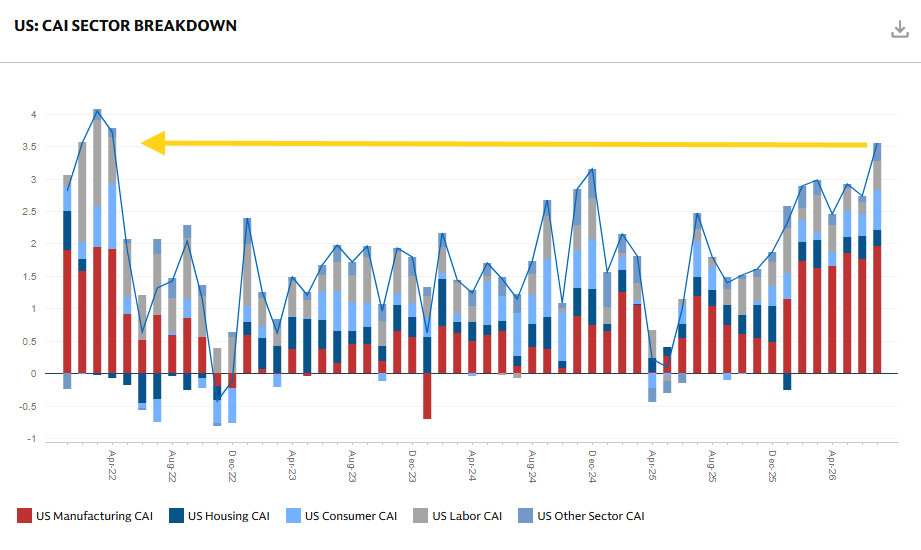Viewport: 921px width, 550px height.
Task: Download the chart using the download icon
Action: coord(899,29)
